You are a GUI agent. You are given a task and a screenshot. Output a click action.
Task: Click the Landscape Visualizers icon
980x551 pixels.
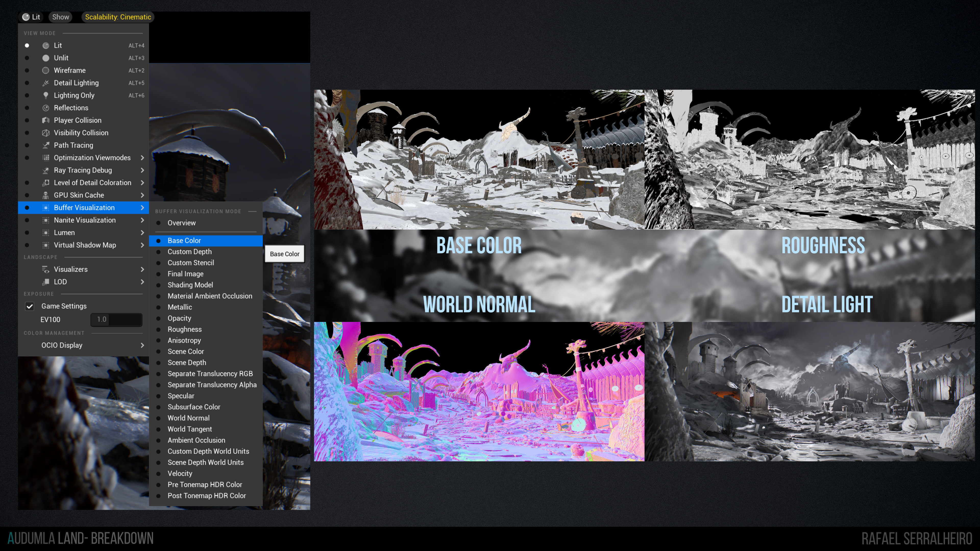pos(46,269)
